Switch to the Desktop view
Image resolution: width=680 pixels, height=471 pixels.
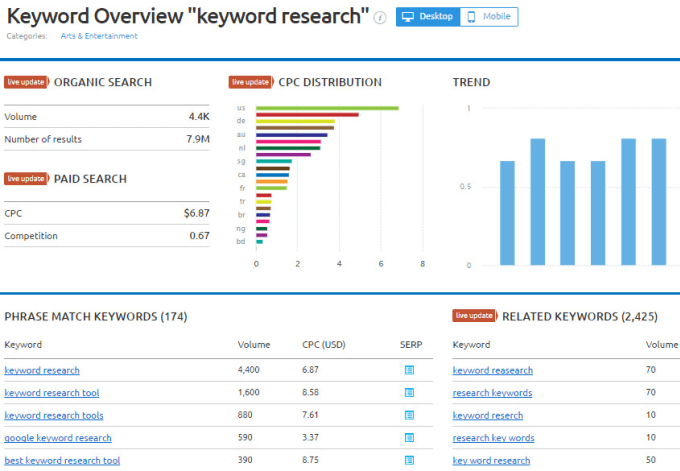427,17
